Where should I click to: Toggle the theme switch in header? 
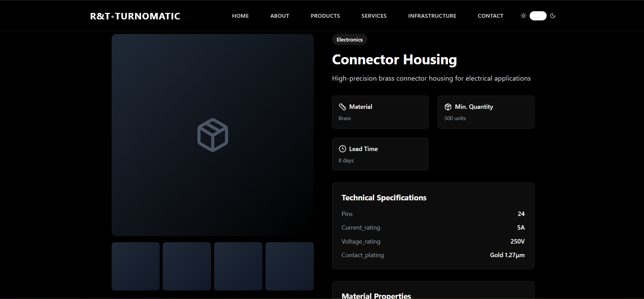538,16
